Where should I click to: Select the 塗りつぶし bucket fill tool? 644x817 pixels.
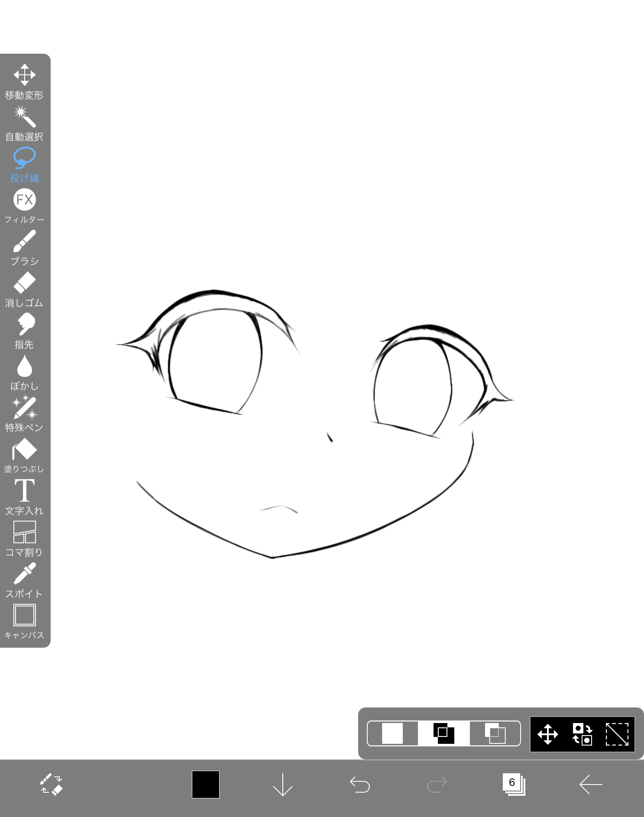pyautogui.click(x=24, y=455)
